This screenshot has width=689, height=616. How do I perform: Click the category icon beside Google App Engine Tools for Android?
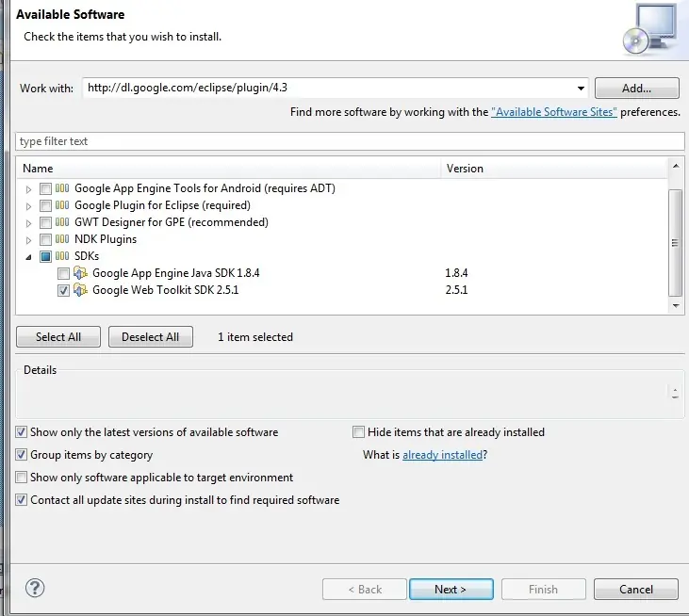[x=62, y=188]
